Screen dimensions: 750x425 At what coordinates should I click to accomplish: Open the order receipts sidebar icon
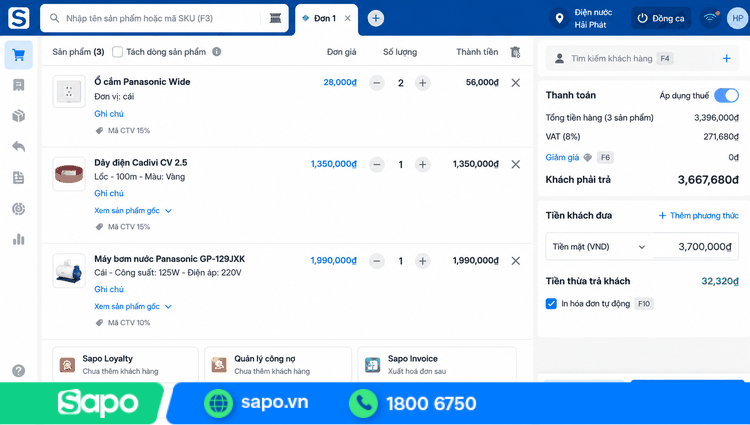19,85
